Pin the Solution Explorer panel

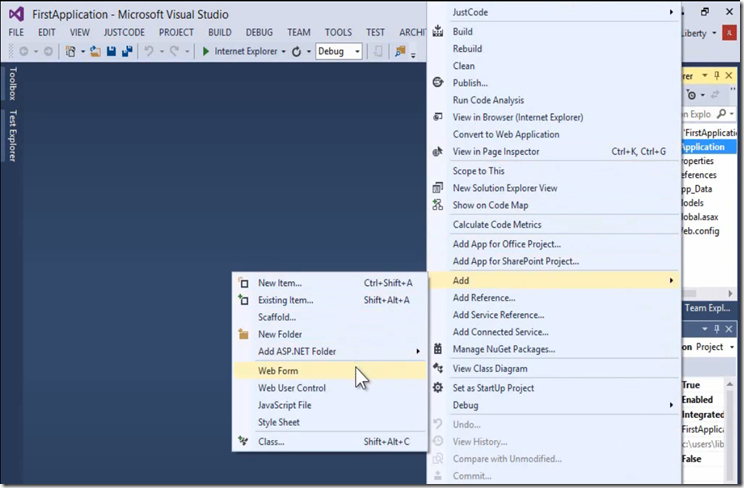pyautogui.click(x=717, y=75)
